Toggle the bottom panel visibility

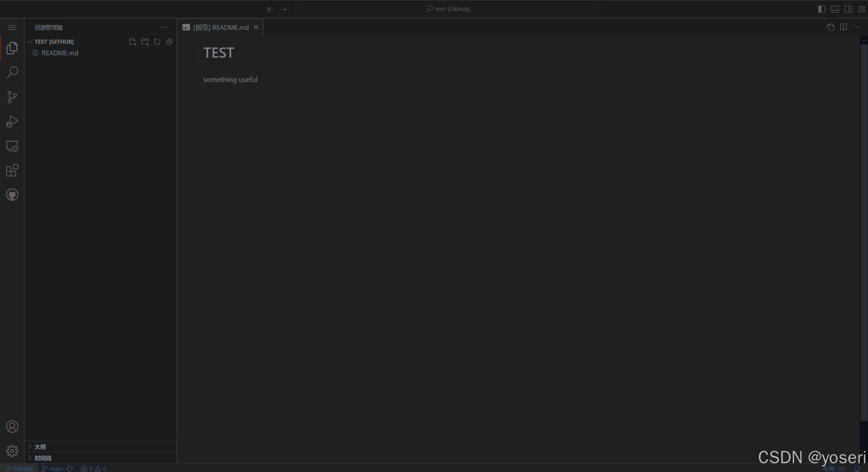835,9
